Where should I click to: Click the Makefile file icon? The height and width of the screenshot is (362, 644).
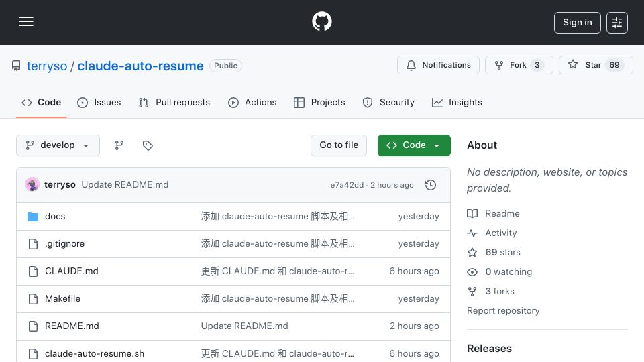coord(34,299)
